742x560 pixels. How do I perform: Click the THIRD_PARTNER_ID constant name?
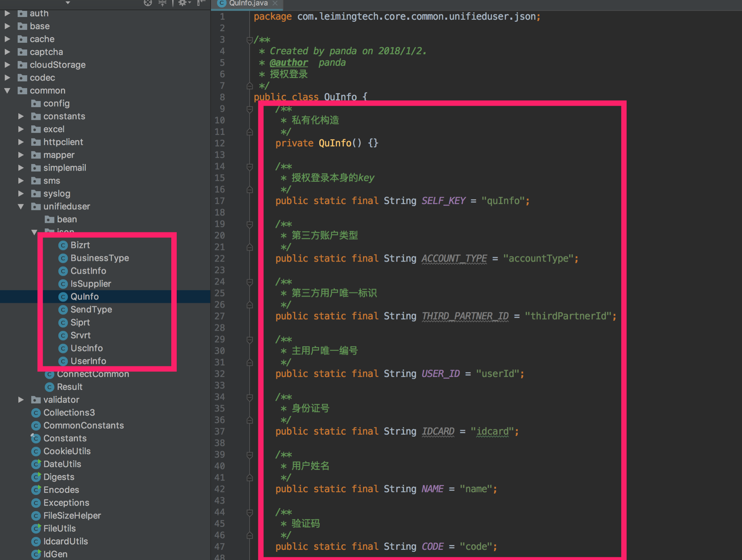465,316
